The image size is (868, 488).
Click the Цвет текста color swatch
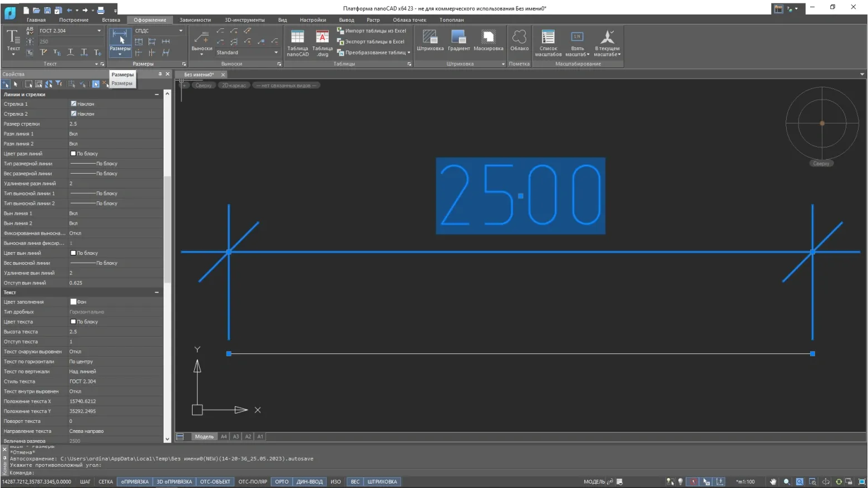pyautogui.click(x=73, y=322)
